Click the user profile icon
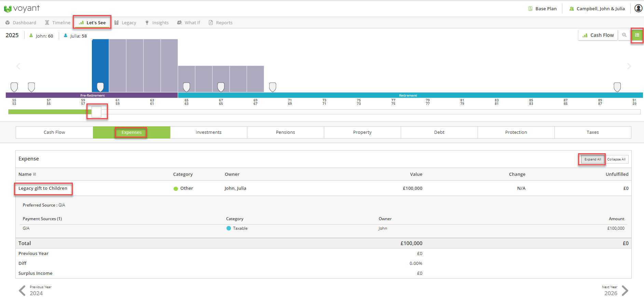Image resolution: width=644 pixels, height=297 pixels. point(638,9)
